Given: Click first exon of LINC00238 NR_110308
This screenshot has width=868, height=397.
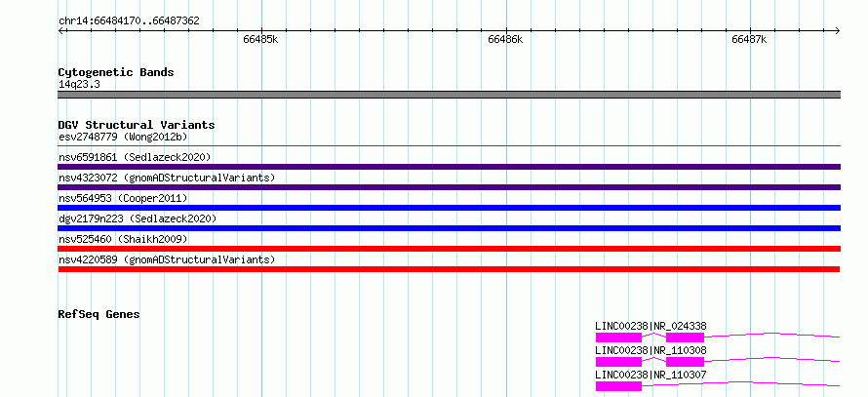Looking at the screenshot, I should (x=618, y=362).
